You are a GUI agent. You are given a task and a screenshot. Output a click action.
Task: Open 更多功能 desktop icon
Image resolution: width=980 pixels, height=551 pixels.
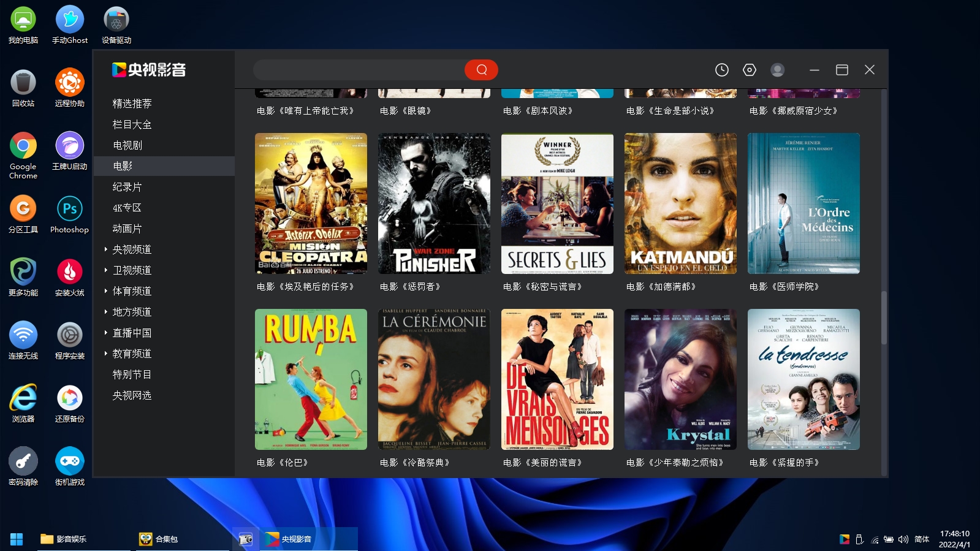tap(23, 278)
